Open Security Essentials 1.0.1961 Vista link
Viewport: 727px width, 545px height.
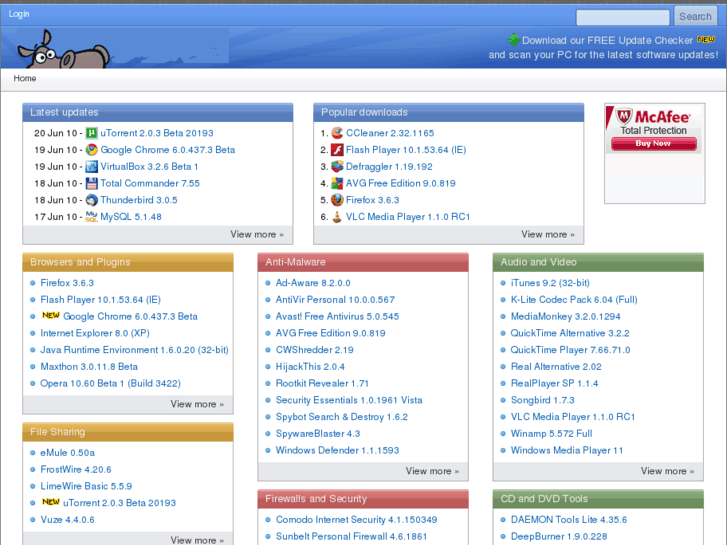[x=349, y=400]
